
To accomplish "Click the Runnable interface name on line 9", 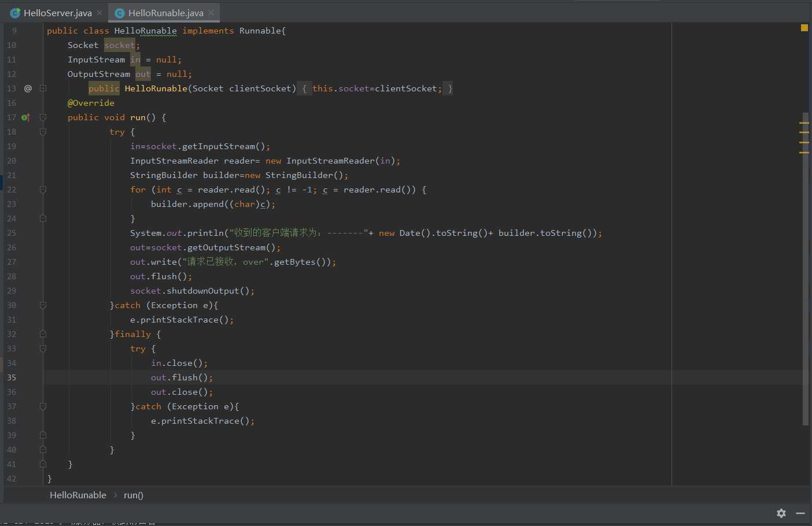I will [260, 31].
